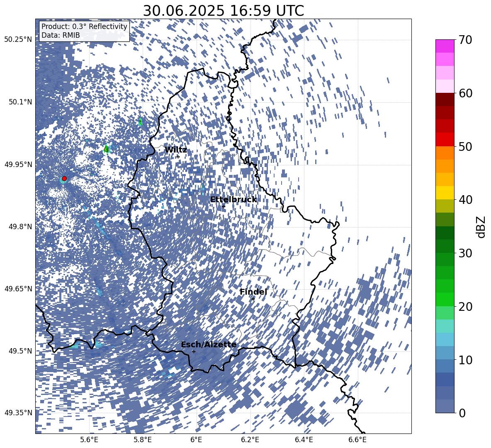The image size is (491, 448).
Task: Click the Esch/Alzette city label
Action: coord(209,345)
